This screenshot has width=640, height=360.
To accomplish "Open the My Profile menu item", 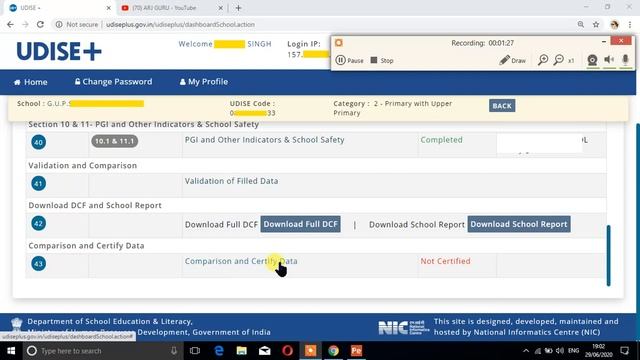I will coord(204,82).
